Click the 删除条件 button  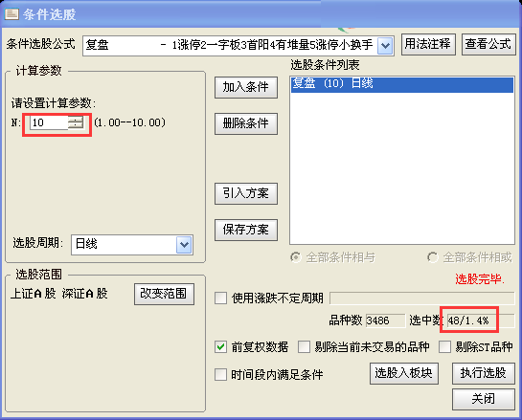[246, 123]
